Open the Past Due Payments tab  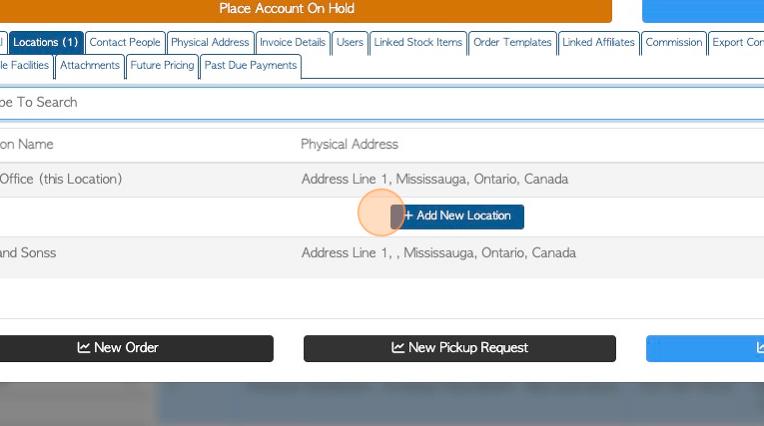pyautogui.click(x=250, y=66)
